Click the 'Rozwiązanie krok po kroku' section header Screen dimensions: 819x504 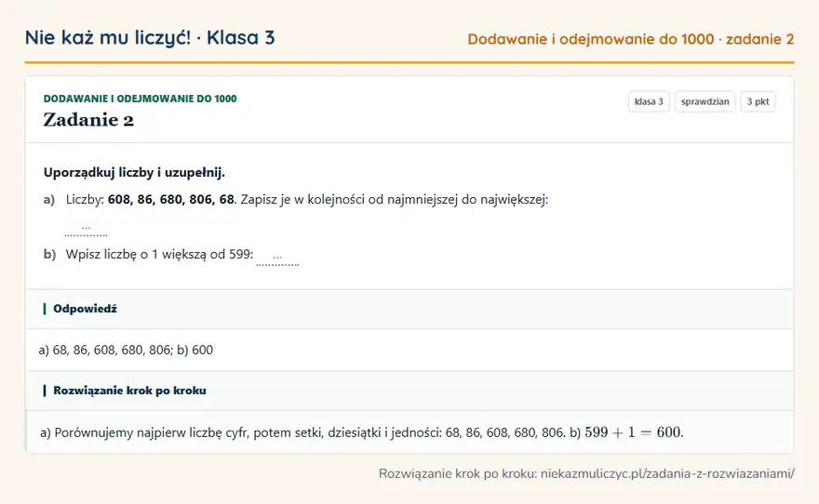(x=129, y=391)
